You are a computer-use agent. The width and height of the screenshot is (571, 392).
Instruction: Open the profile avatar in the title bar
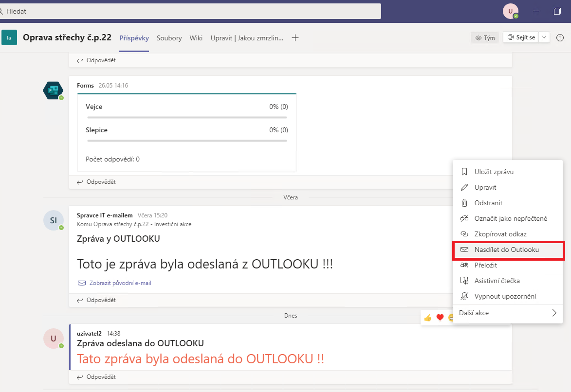[511, 11]
